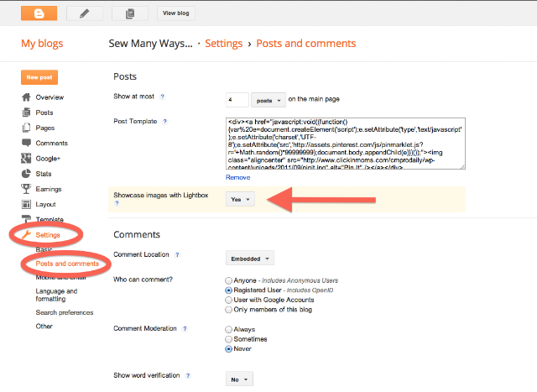Open the Lightbox Yes dropdown

240,199
